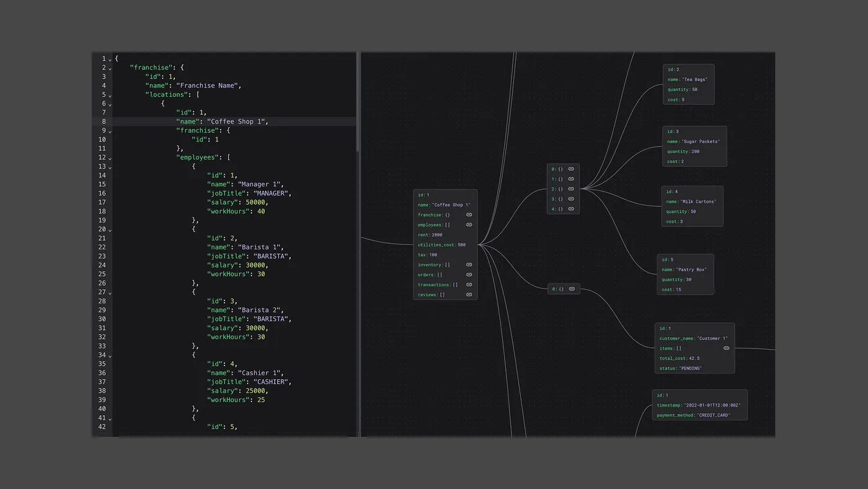Viewport: 868px width, 489px height.
Task: Click the utilities_cost: 500 row in graph
Action: (441, 245)
